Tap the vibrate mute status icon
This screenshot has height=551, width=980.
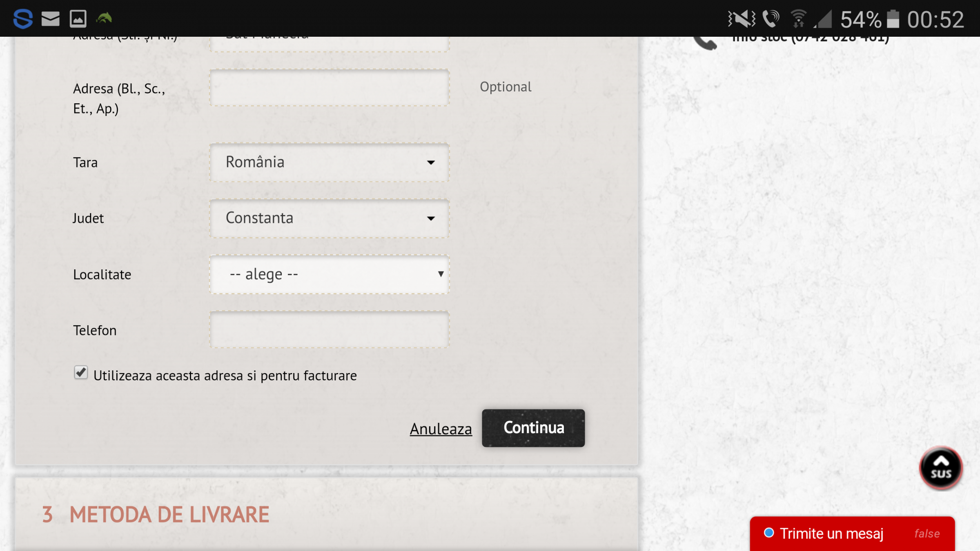coord(741,19)
